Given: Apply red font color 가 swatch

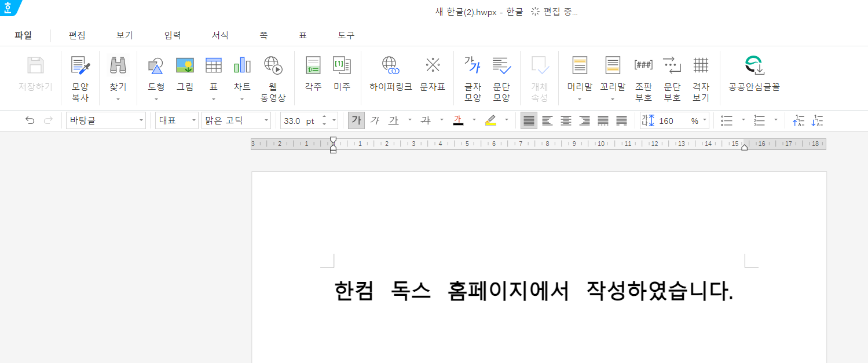Looking at the screenshot, I should click(458, 120).
